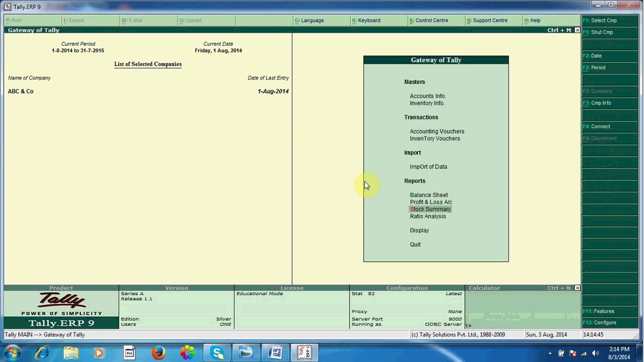Open the Help menu

[x=532, y=21]
